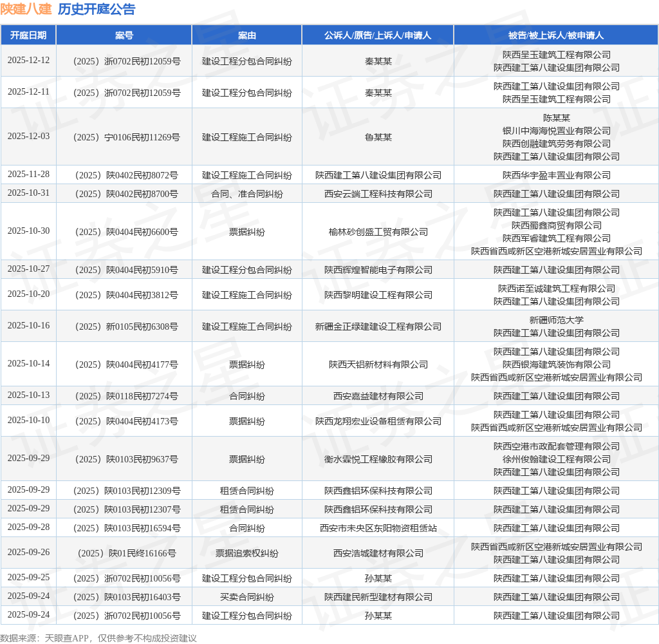
Task: Click the 历史开庭公告 heading
Action: [97, 9]
